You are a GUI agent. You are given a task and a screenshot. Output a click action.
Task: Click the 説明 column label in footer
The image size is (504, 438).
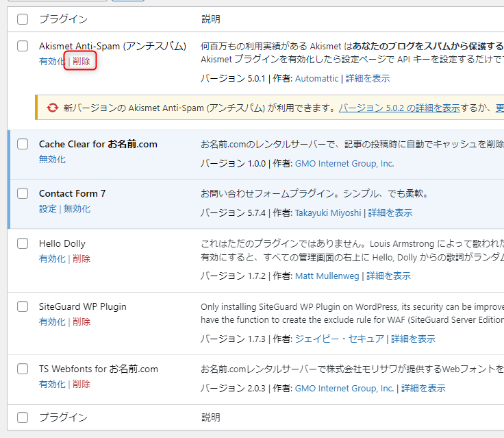tap(210, 417)
